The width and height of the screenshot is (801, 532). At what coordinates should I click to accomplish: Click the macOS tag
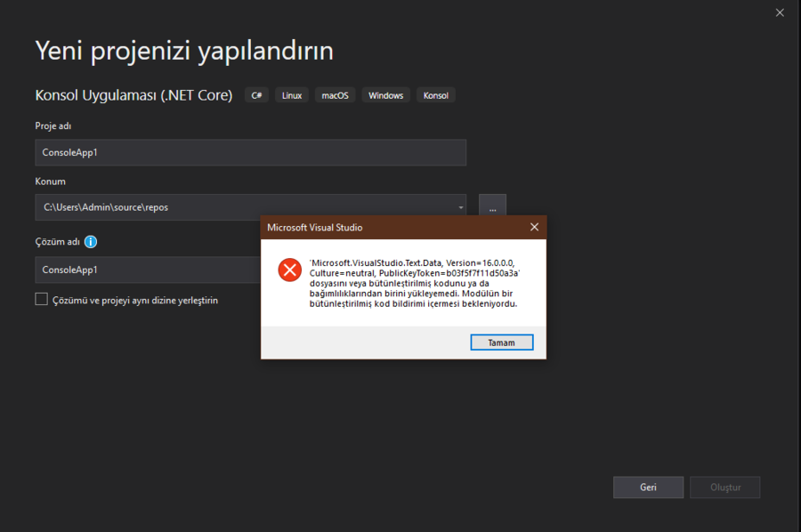pos(336,95)
